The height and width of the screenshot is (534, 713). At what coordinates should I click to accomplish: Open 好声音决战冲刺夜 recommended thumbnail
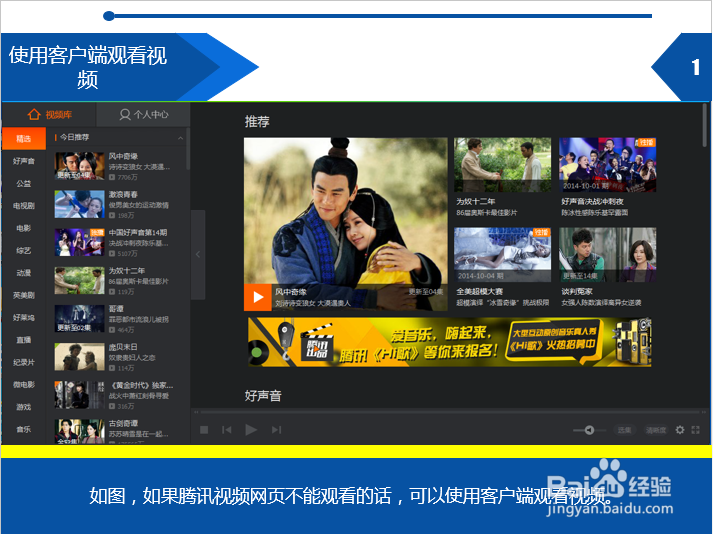608,165
